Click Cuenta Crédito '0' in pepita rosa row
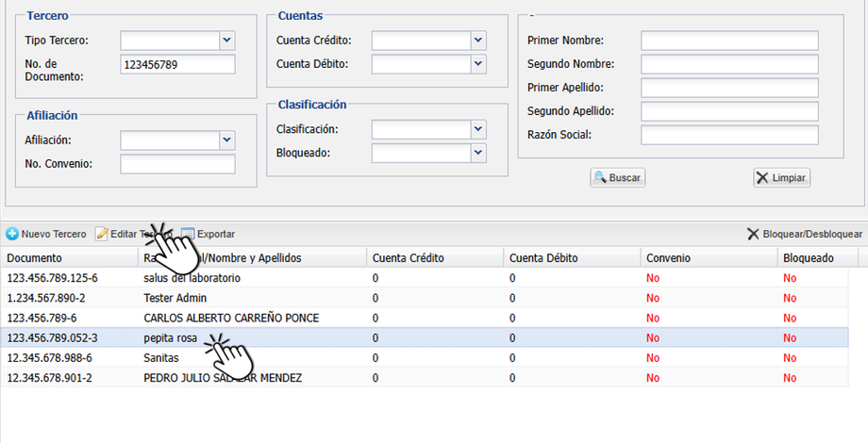The image size is (868, 443). (376, 338)
